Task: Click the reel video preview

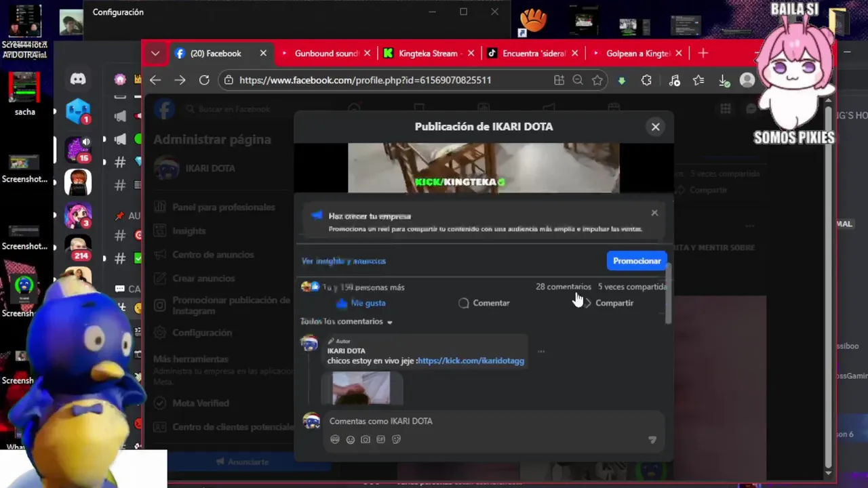Action: pos(484,167)
